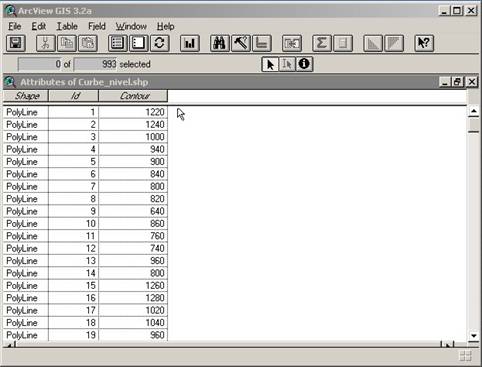The height and width of the screenshot is (367, 482).
Task: Open the File menu
Action: coord(15,26)
